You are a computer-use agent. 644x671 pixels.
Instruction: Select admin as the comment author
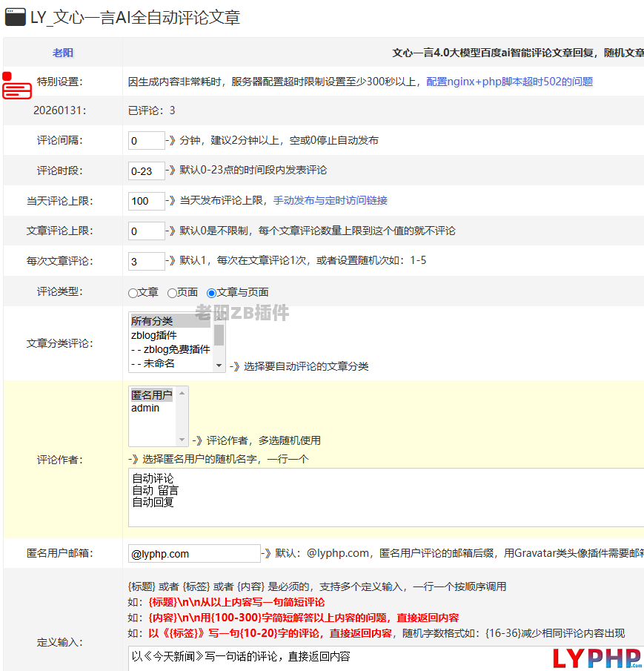pos(145,408)
